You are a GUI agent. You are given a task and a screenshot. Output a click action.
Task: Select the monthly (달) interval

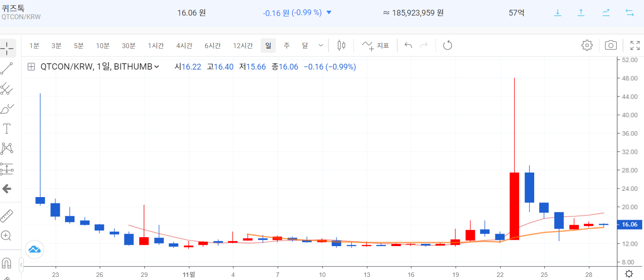coord(305,45)
